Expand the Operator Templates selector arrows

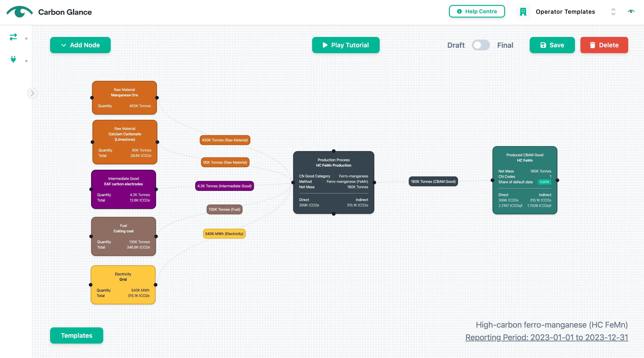pyautogui.click(x=613, y=12)
